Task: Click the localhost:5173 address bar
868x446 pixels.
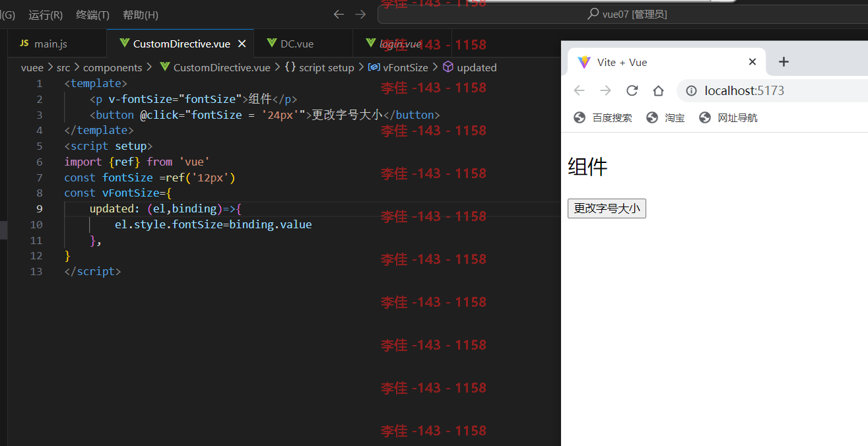Action: pos(772,90)
